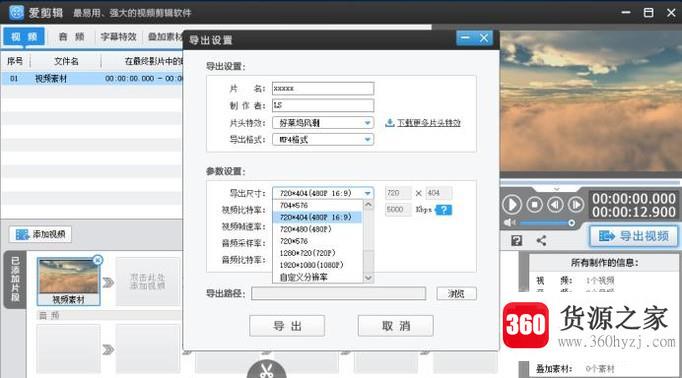Open the 导出格式 MP4格式 dropdown

[323, 140]
